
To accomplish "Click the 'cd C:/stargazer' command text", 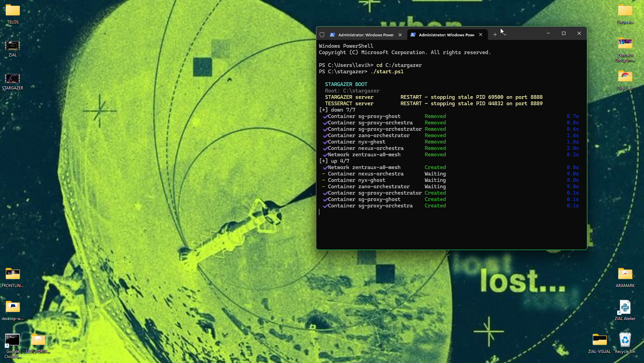I will click(x=399, y=65).
